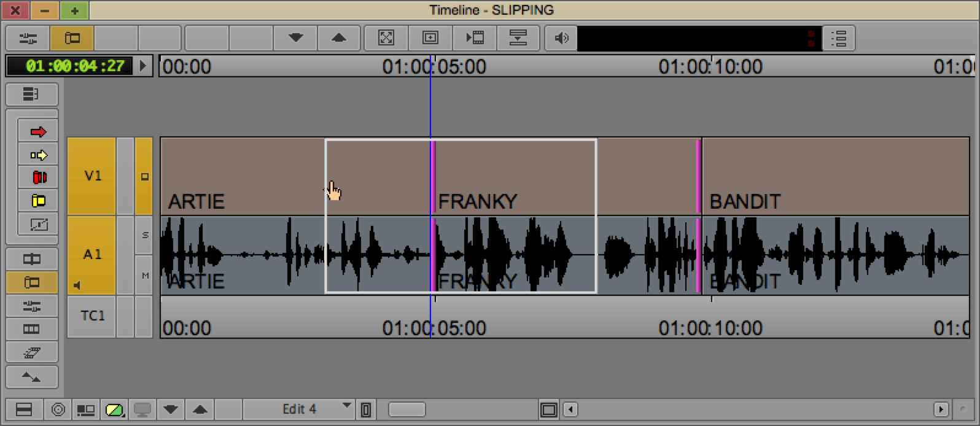The width and height of the screenshot is (980, 426).
Task: Click the 01:00:05:00 mark on the TC1 track
Action: (435, 328)
